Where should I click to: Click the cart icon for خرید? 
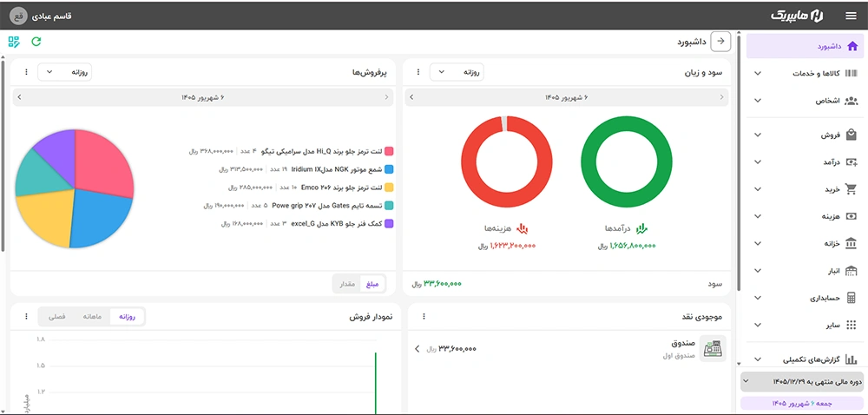(x=852, y=189)
